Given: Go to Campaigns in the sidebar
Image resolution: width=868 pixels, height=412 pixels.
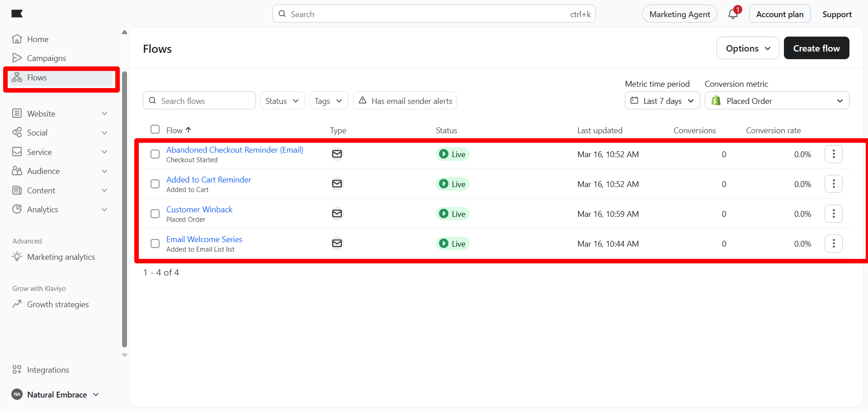Looking at the screenshot, I should tap(46, 58).
